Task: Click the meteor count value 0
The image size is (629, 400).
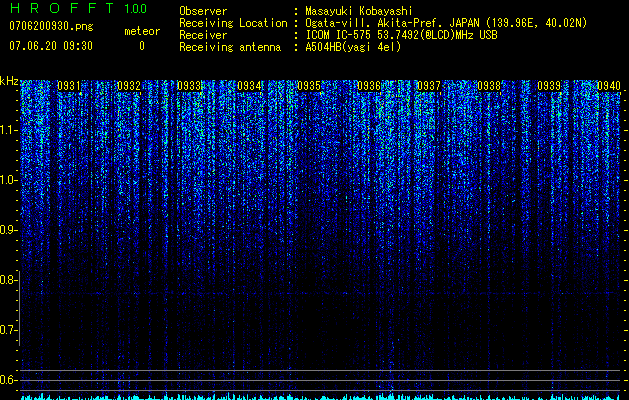Action: coord(142,46)
